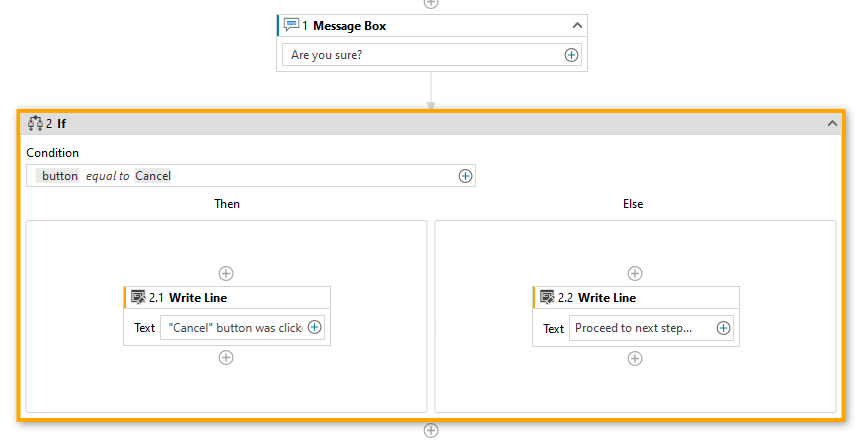Add activity above 2.1 Write Line
Screen dimensions: 863x446
(226, 273)
